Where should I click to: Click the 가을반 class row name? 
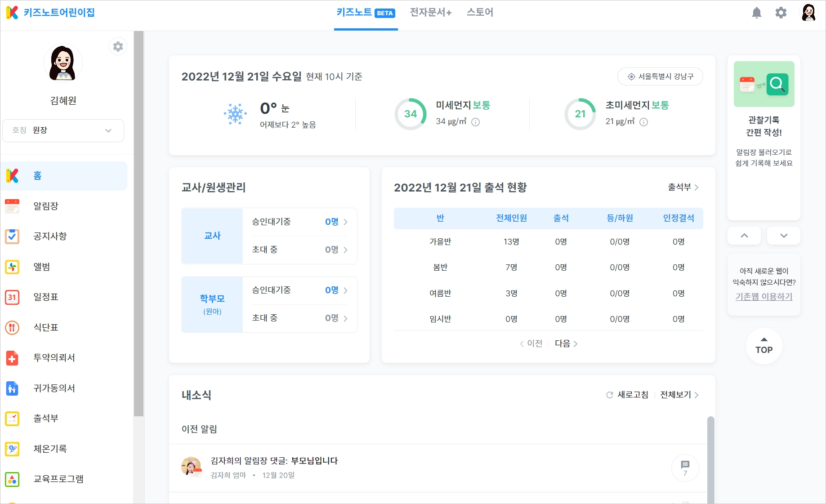click(440, 242)
